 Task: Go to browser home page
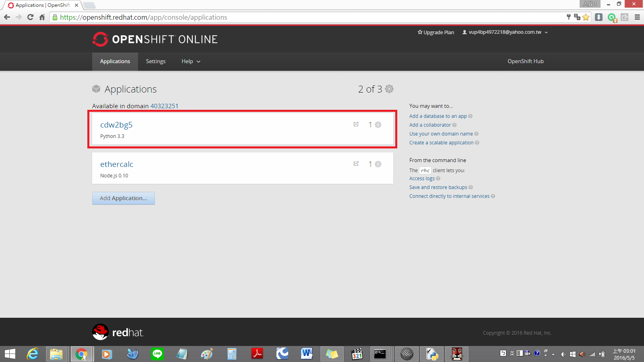pyautogui.click(x=42, y=17)
